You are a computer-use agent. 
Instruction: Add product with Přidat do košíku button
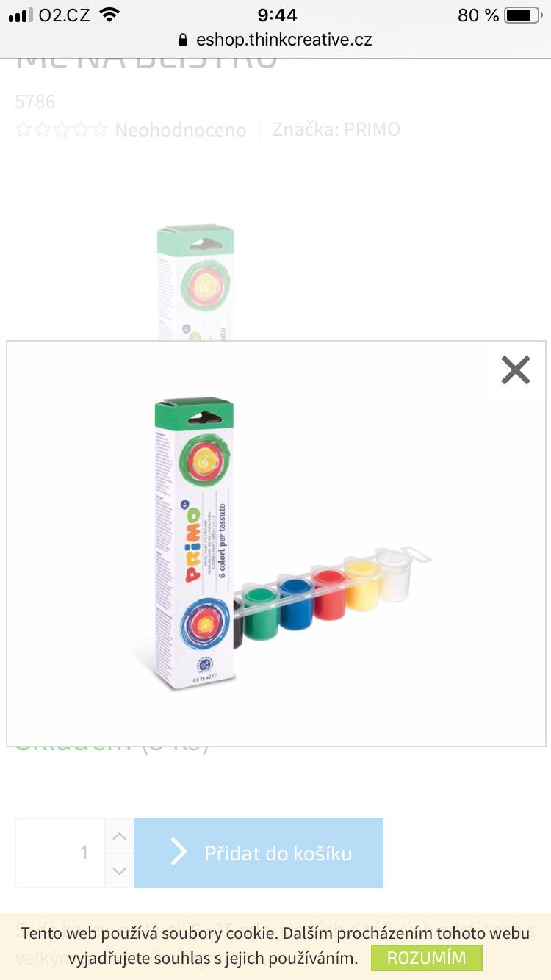(x=259, y=853)
